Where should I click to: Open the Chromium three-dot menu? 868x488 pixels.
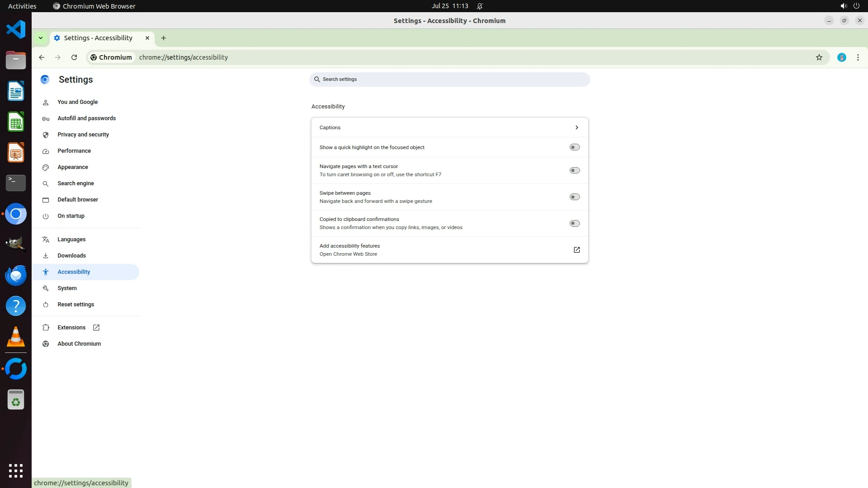point(858,57)
